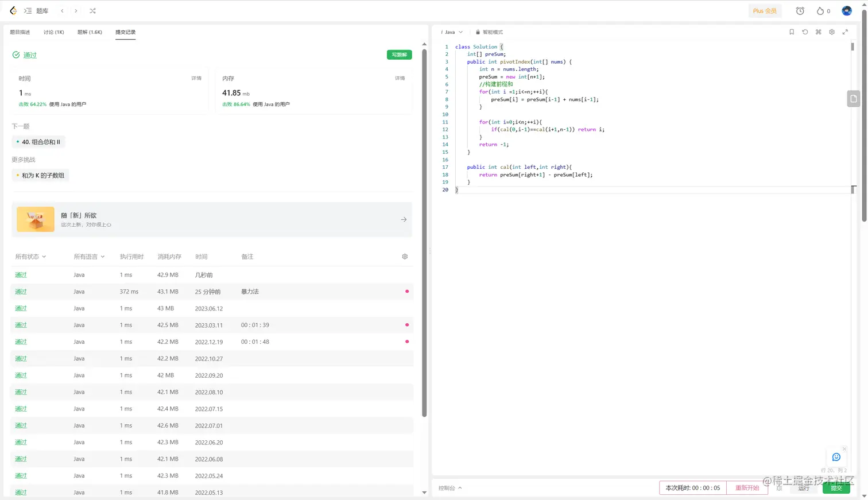Viewport: 868px width, 500px height.
Task: Click the green 写题解 button
Action: point(399,55)
